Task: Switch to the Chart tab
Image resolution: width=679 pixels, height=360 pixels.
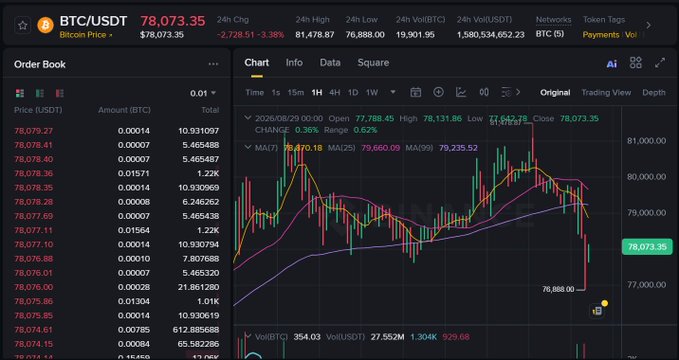Action: point(256,63)
